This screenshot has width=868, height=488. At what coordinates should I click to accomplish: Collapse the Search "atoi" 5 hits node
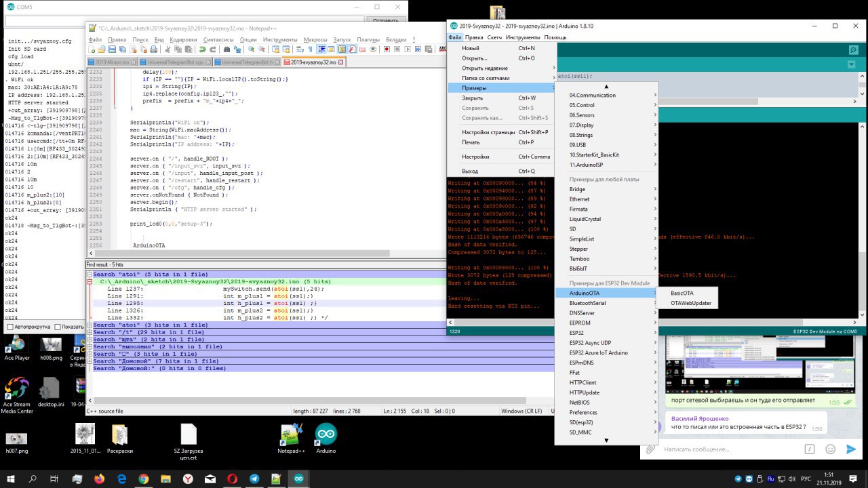tap(90, 274)
